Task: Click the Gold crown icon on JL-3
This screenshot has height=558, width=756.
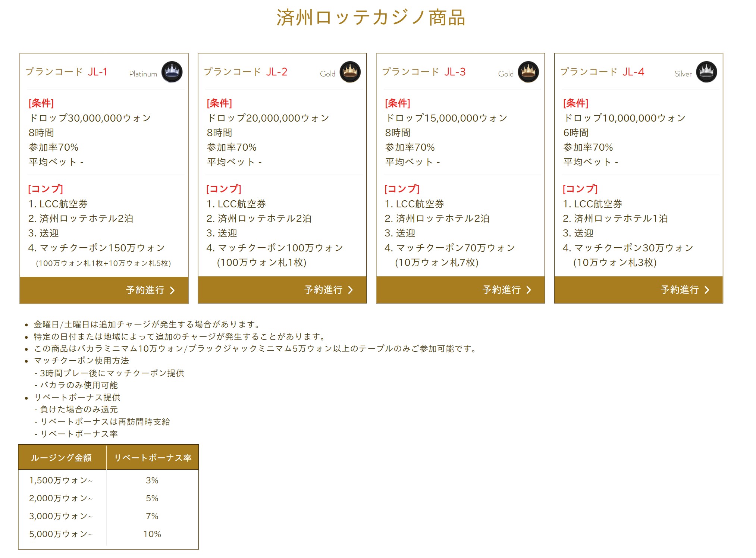Action: point(528,72)
